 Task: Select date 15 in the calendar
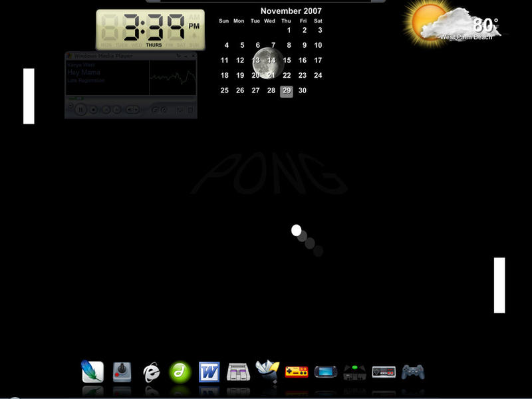287,61
